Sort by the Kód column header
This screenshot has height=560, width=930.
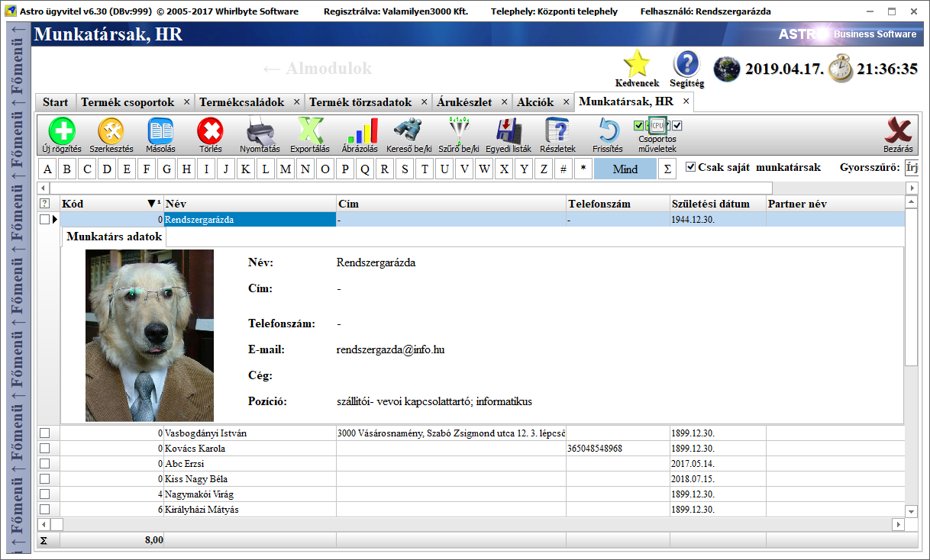click(x=111, y=204)
